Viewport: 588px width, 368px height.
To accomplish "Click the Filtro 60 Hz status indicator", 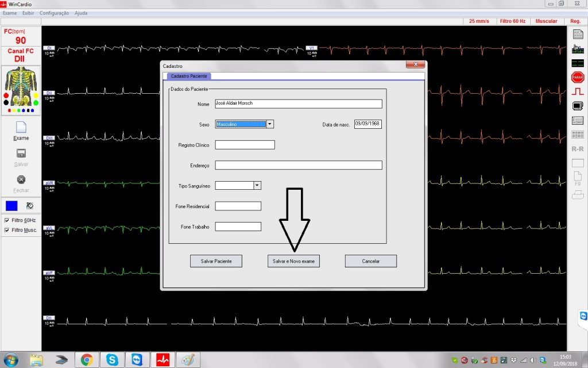I will click(x=513, y=21).
